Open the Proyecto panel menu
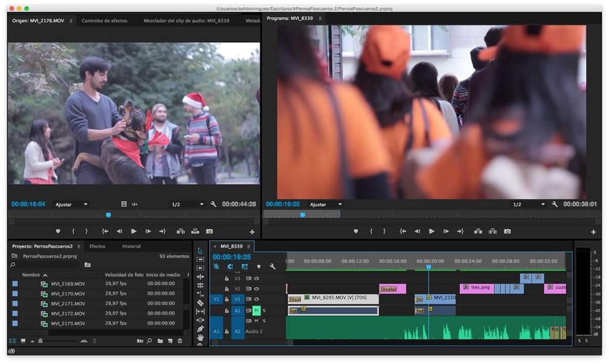609x364 pixels. coord(79,246)
